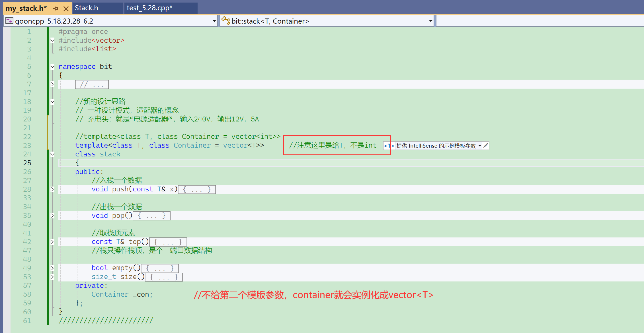The width and height of the screenshot is (644, 333).
Task: Open the bit::stack type navigation dropdown
Action: point(430,21)
